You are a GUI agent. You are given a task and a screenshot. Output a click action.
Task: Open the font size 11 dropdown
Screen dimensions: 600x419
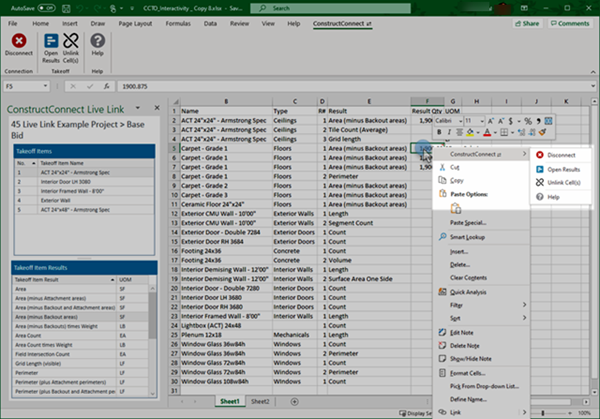pyautogui.click(x=482, y=121)
